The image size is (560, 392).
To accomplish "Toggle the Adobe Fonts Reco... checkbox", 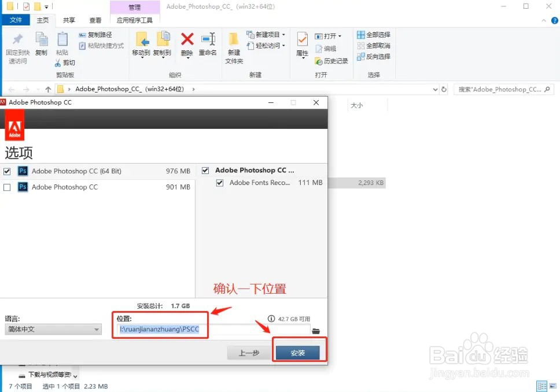I will point(220,183).
